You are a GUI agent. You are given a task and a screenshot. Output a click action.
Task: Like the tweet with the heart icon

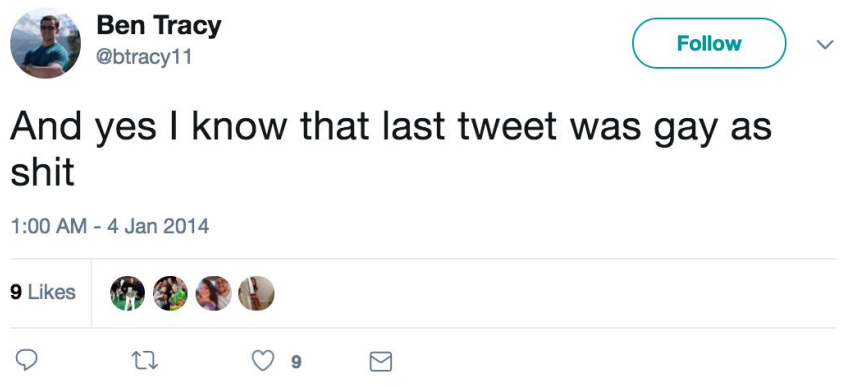pyautogui.click(x=263, y=361)
